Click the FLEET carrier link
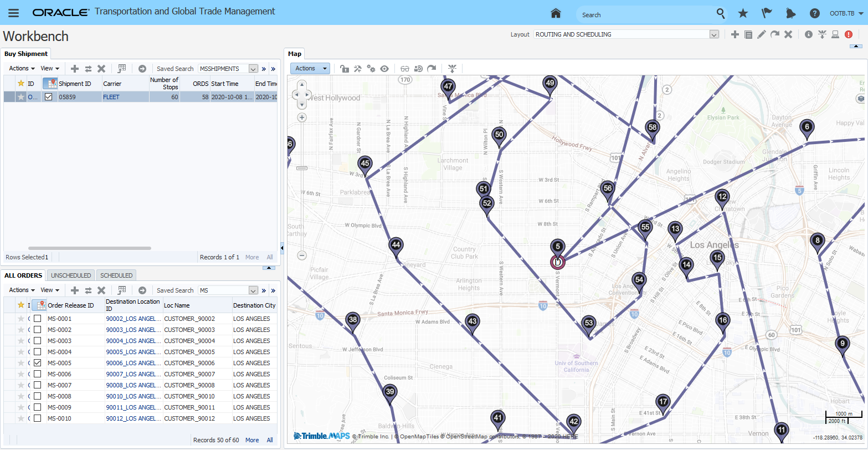 point(111,97)
